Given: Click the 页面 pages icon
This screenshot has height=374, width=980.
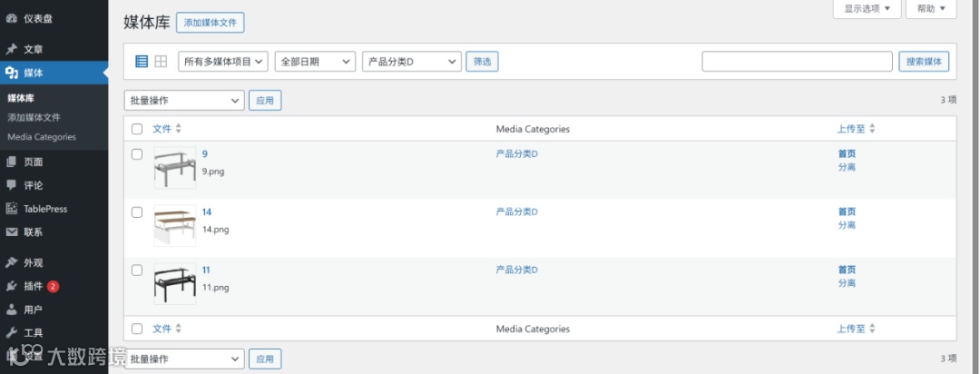Looking at the screenshot, I should point(11,162).
